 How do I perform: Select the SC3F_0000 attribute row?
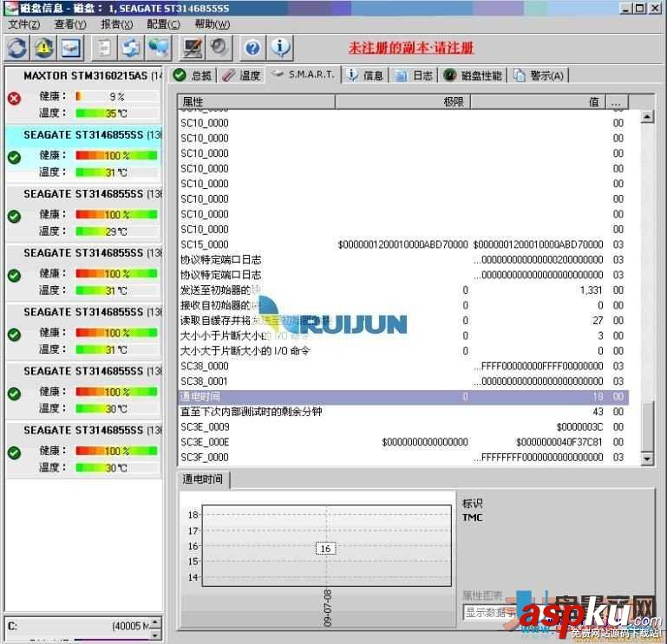click(x=403, y=458)
